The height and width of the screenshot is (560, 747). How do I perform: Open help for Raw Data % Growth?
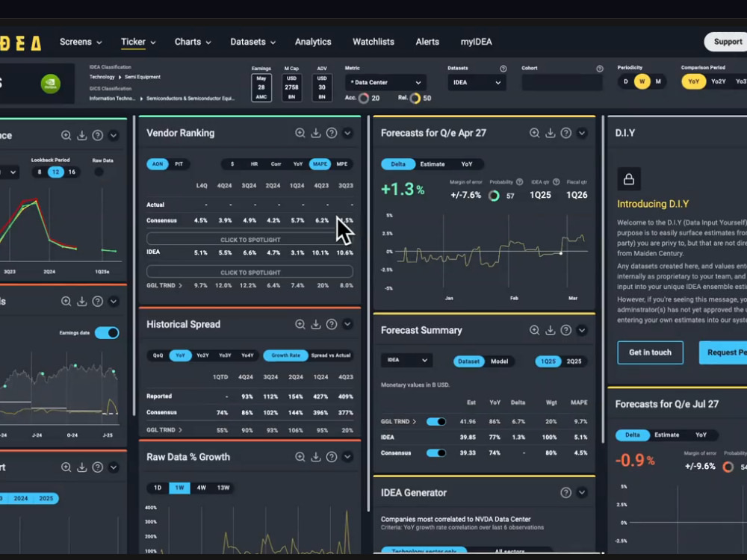point(332,457)
